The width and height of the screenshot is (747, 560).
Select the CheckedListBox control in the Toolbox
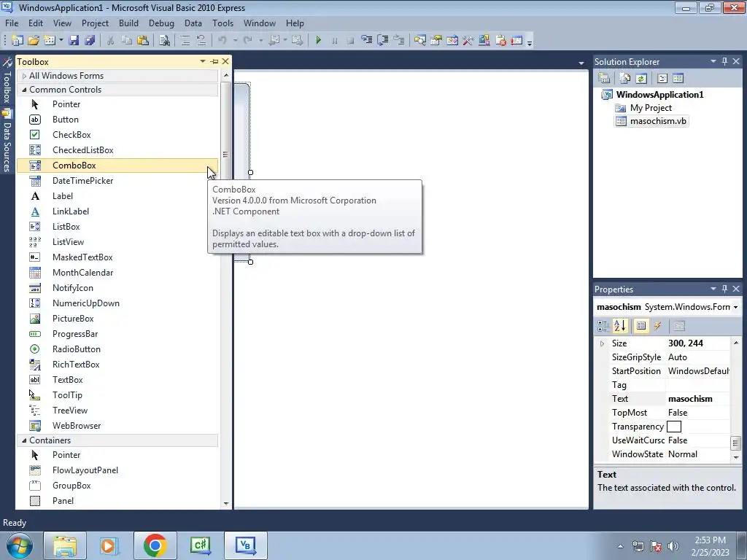(x=117, y=150)
